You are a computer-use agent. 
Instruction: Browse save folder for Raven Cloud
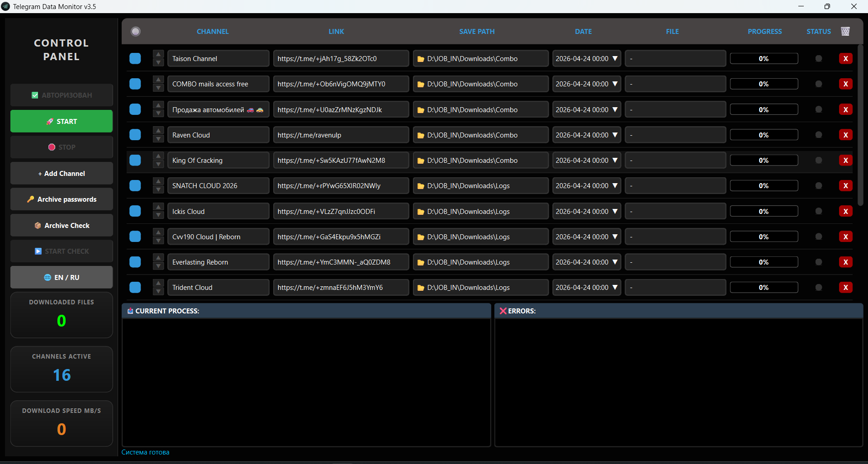click(421, 135)
